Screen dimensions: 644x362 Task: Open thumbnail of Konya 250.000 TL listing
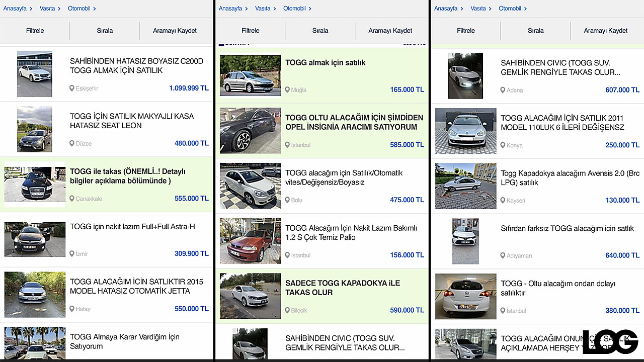pyautogui.click(x=465, y=131)
